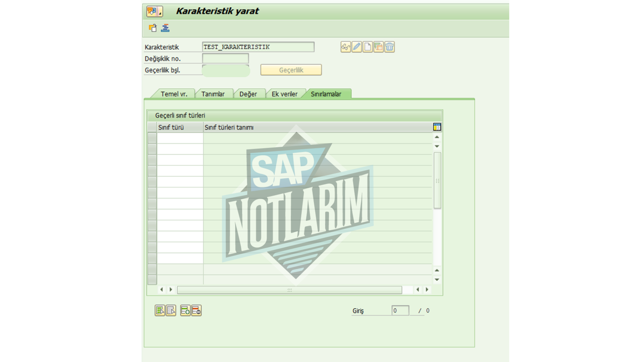Switch to the Temel vr. tab

[x=174, y=94]
